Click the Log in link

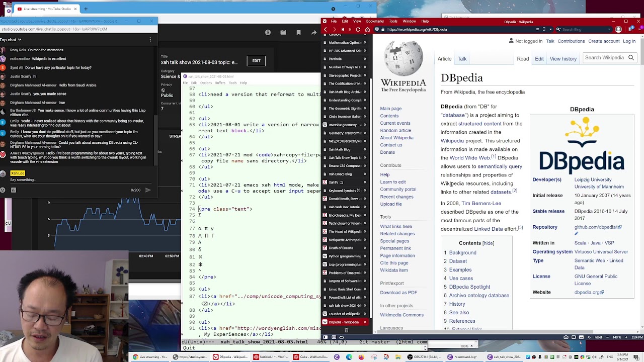click(x=629, y=41)
